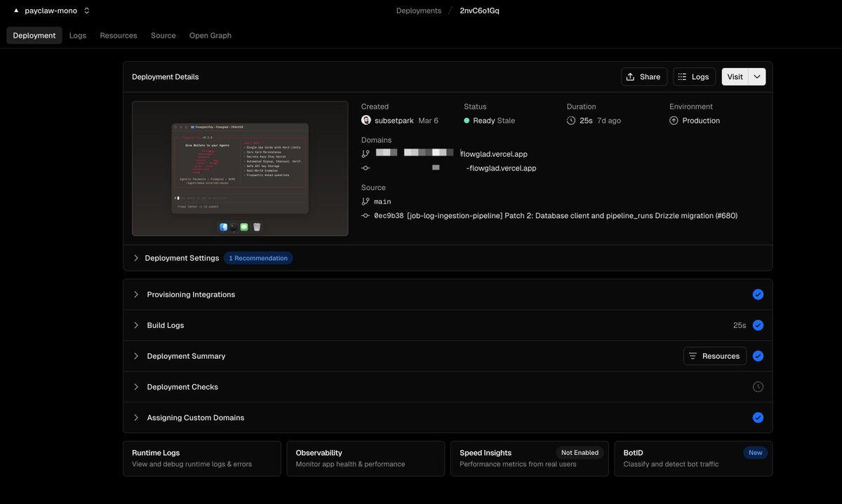Open the deployment preview thumbnail
842x504 pixels.
240,168
